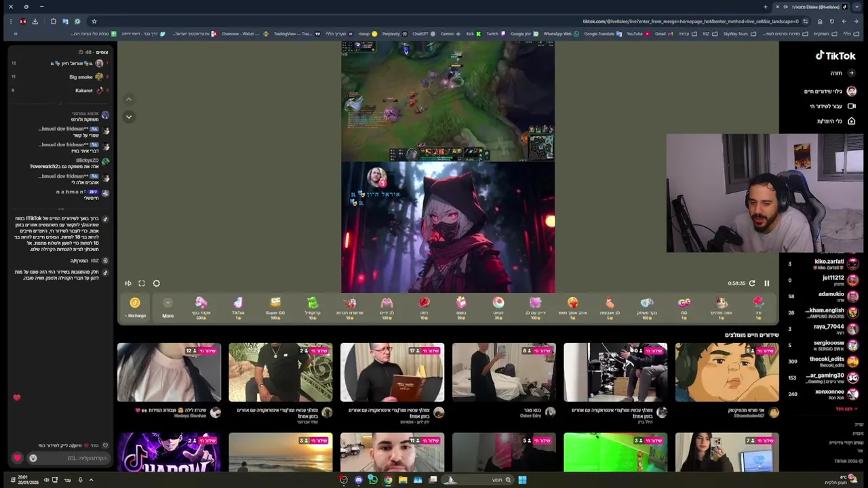The height and width of the screenshot is (488, 868).
Task: Send the אתה מדהים cat gift
Action: [x=721, y=308]
